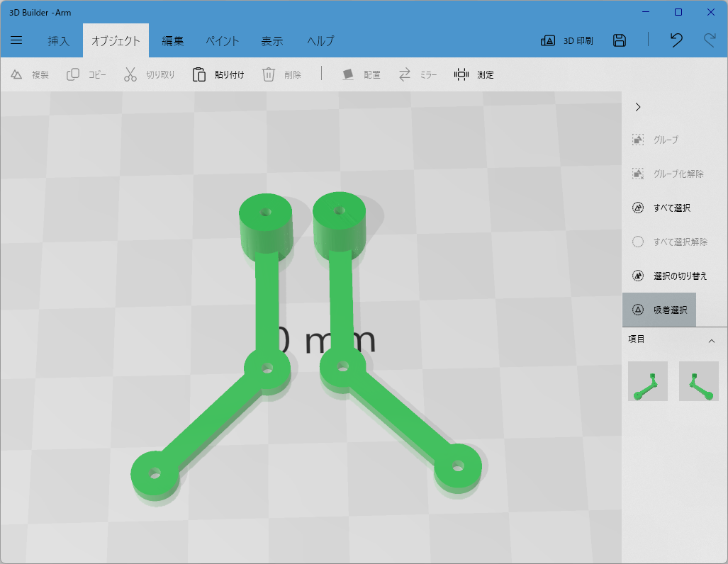Save the model with the floppy disk icon
This screenshot has height=564, width=728.
pyautogui.click(x=620, y=40)
